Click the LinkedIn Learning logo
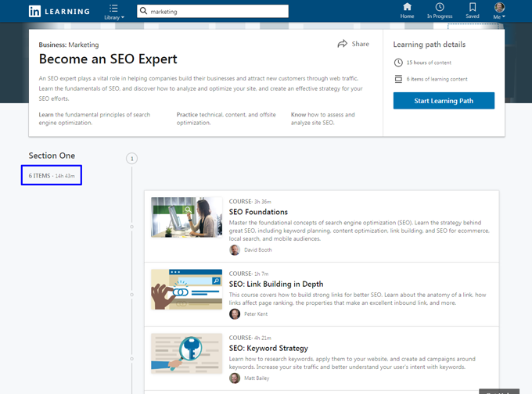Viewport: 532px width, 394px height. click(59, 11)
